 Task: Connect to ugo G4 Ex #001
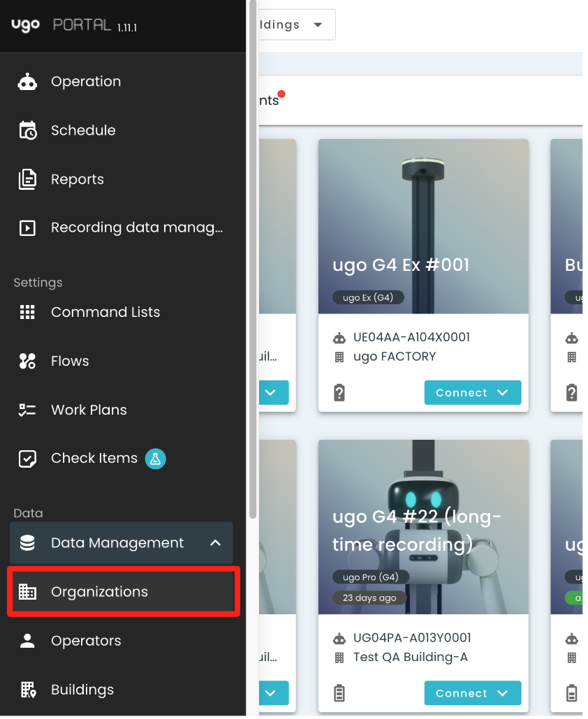[x=472, y=393]
